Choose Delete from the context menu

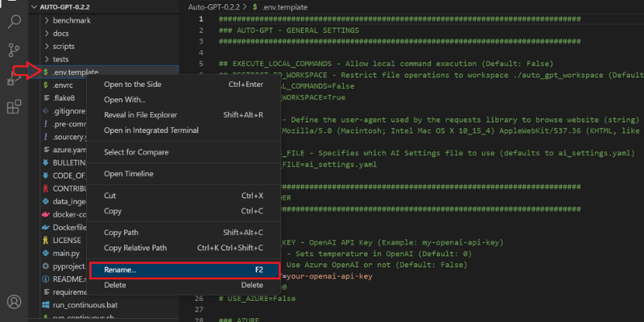[x=184, y=285]
